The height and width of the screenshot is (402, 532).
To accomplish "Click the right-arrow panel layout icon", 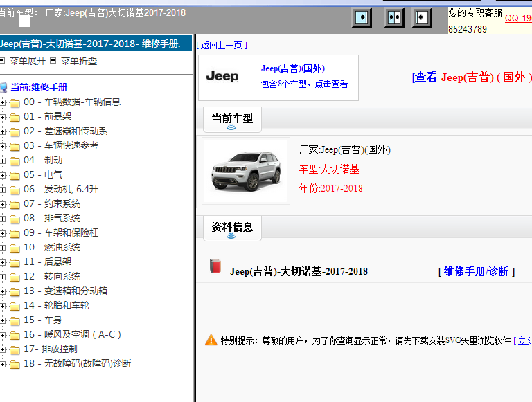I will click(x=362, y=17).
